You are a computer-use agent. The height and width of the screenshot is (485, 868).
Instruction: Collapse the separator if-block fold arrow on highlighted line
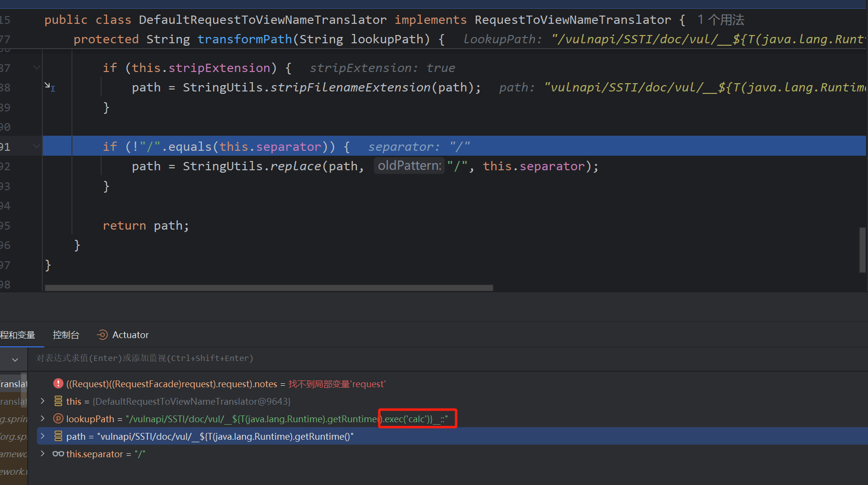pyautogui.click(x=36, y=146)
